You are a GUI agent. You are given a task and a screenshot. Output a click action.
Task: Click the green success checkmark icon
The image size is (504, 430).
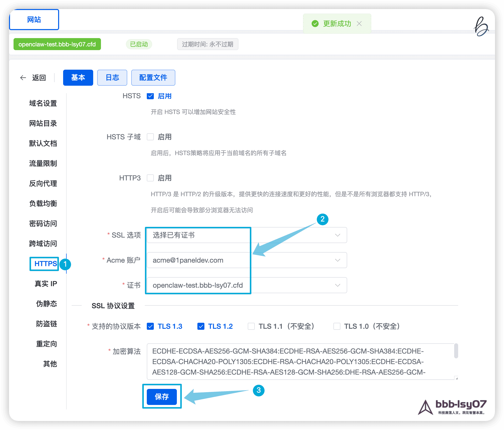[315, 24]
